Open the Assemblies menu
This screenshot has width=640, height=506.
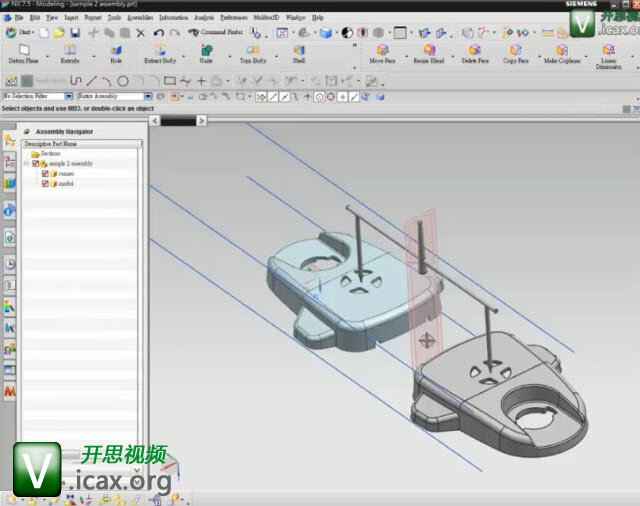(x=140, y=18)
